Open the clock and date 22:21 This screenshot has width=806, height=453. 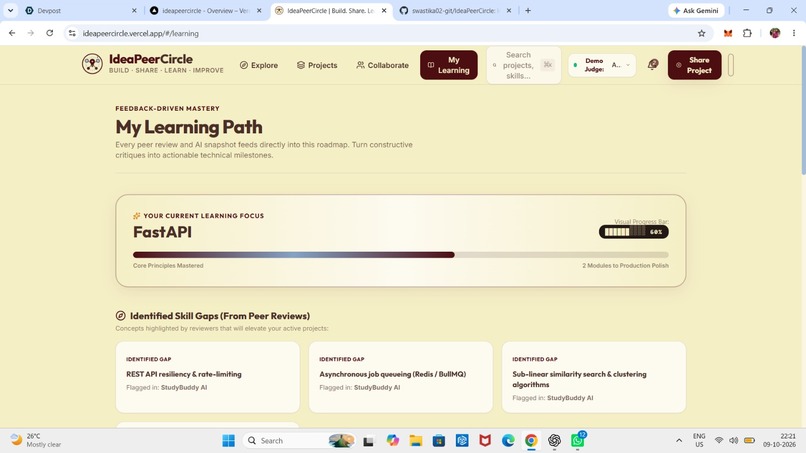click(x=779, y=440)
